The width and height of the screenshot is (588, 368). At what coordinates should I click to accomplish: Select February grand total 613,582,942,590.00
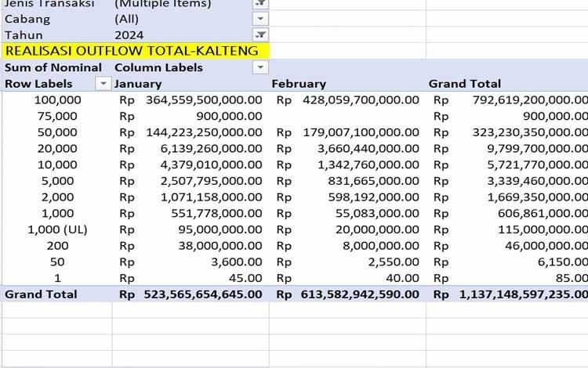click(360, 294)
